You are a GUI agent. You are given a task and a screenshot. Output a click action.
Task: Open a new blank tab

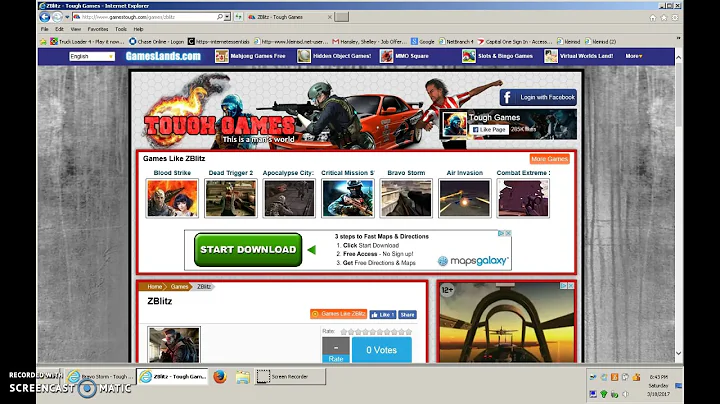pos(341,17)
